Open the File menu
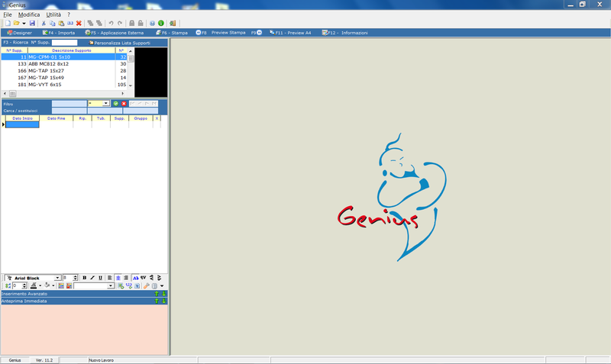Image resolution: width=611 pixels, height=364 pixels. pyautogui.click(x=8, y=14)
